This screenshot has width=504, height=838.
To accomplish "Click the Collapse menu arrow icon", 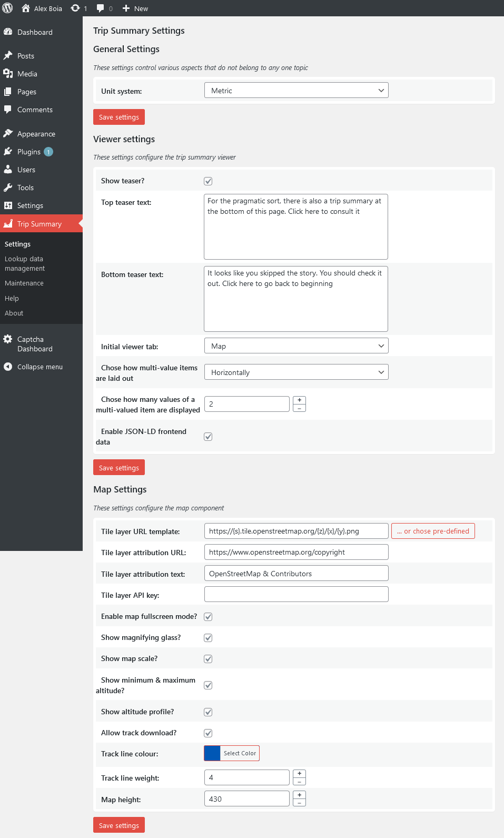I will (8, 367).
